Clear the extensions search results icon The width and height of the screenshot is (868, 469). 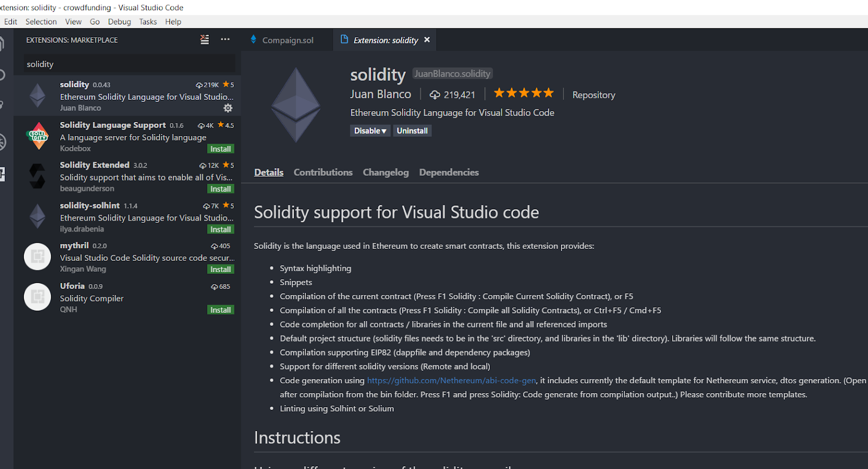(x=205, y=40)
